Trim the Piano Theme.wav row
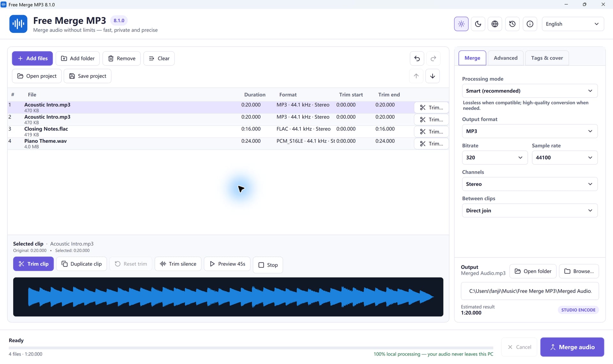 point(431,144)
